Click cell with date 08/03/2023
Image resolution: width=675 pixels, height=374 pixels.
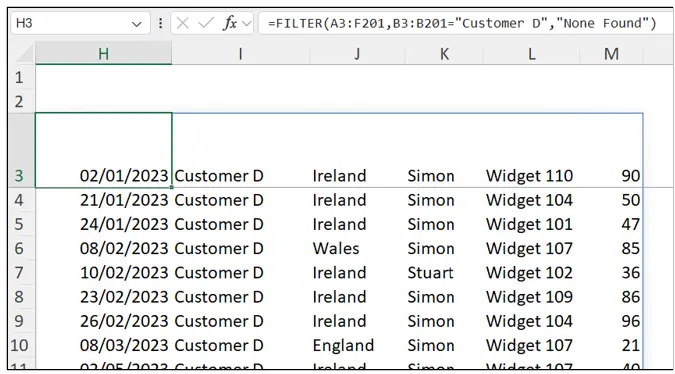103,345
